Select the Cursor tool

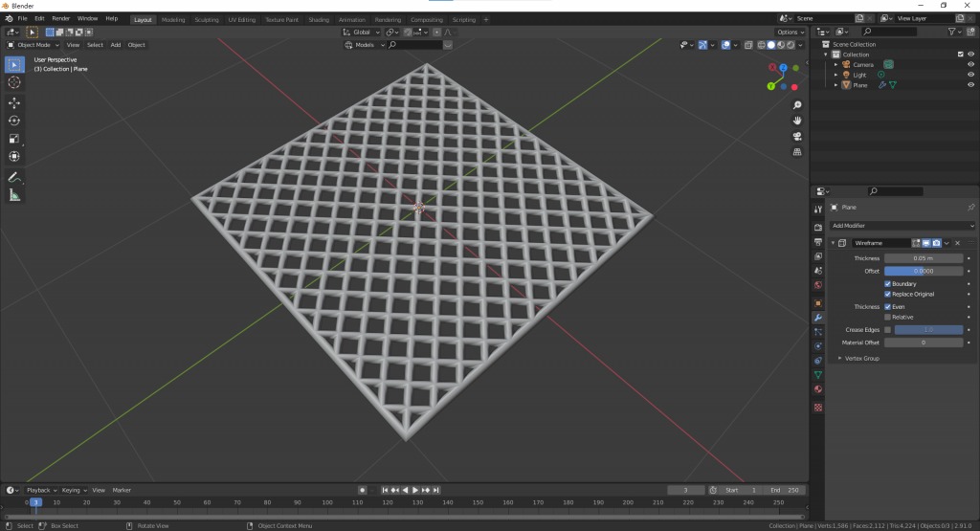point(14,82)
